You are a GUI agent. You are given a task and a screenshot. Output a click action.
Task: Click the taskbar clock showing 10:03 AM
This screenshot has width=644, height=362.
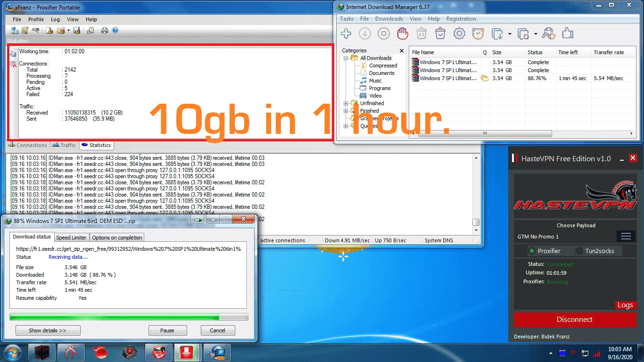620,353
